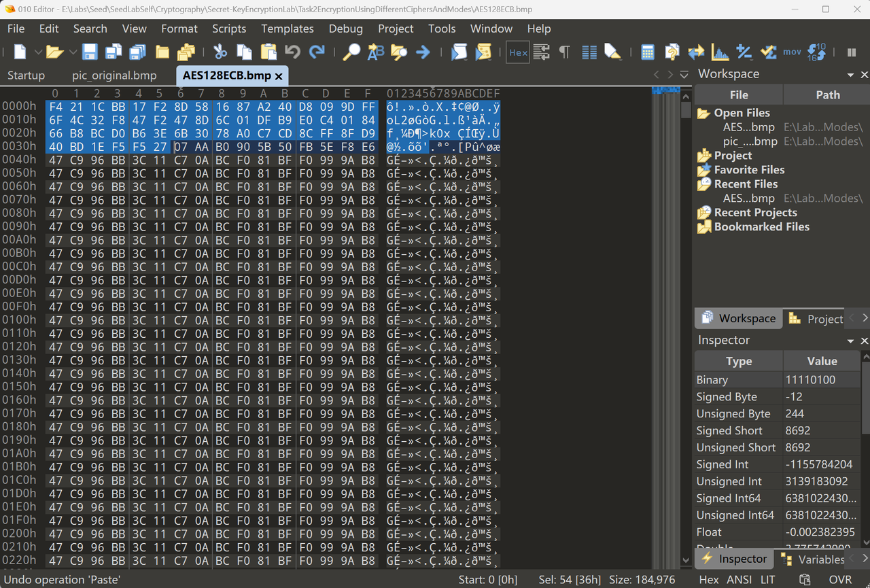Run a script from the toolbar
870x588 pixels.
pyautogui.click(x=459, y=52)
